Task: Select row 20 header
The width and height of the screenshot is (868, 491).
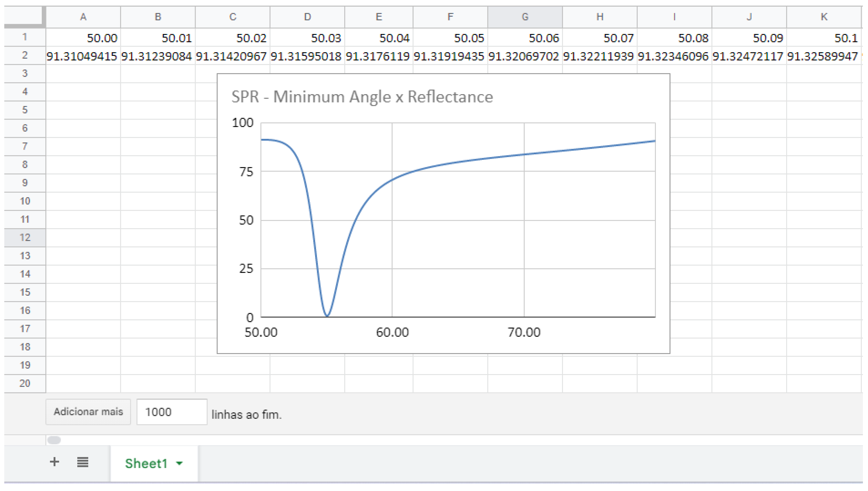Action: (25, 383)
